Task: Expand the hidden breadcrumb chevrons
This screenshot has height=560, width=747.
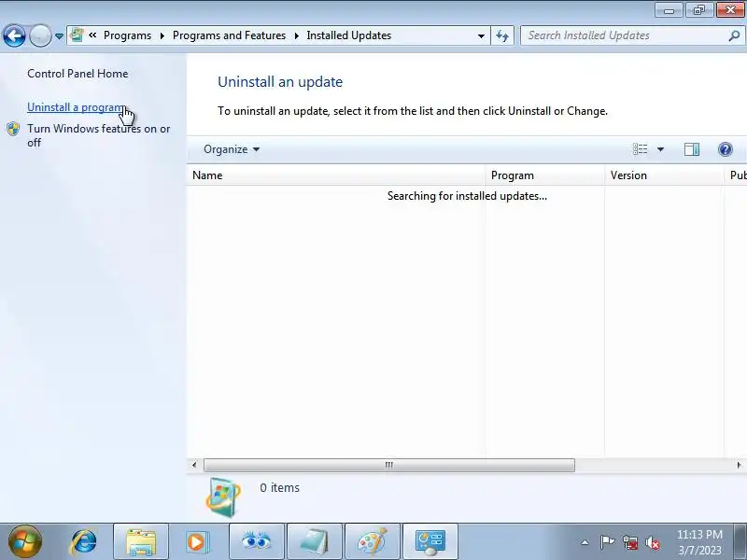Action: pos(92,35)
